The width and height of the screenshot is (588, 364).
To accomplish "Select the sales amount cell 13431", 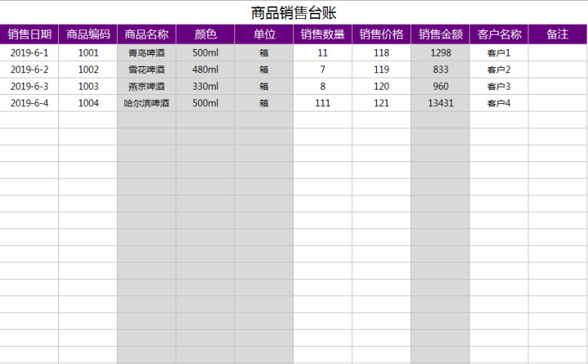I will [x=440, y=103].
